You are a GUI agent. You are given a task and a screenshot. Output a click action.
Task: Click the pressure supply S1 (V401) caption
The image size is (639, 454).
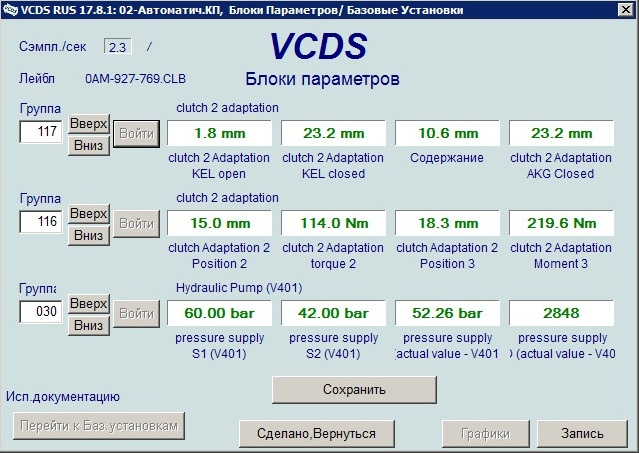(219, 346)
